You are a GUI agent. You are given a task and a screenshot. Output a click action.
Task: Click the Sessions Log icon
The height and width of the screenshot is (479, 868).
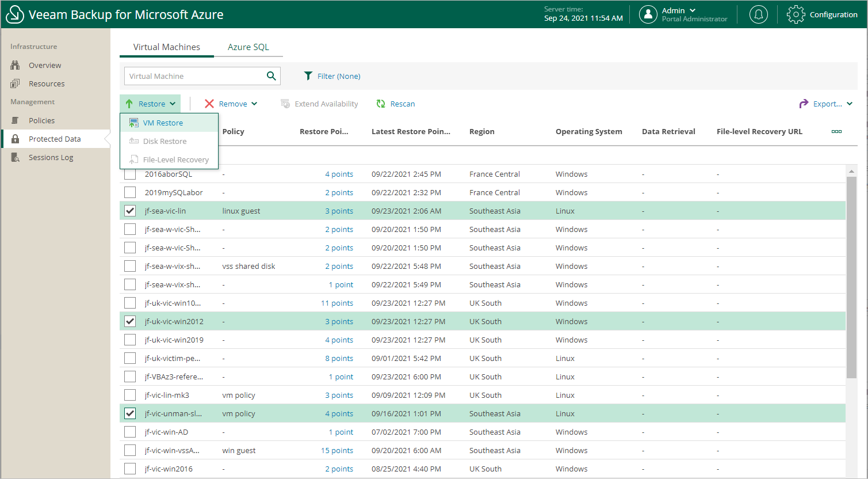tap(16, 157)
